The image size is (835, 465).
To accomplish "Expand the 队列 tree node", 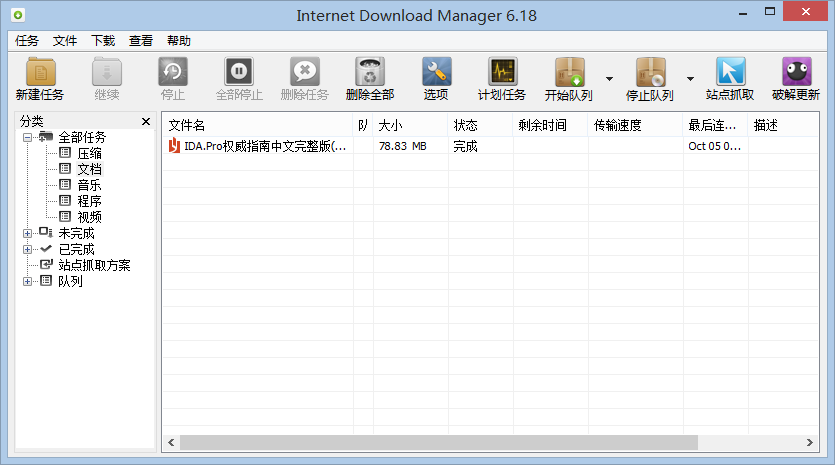I will pyautogui.click(x=27, y=281).
